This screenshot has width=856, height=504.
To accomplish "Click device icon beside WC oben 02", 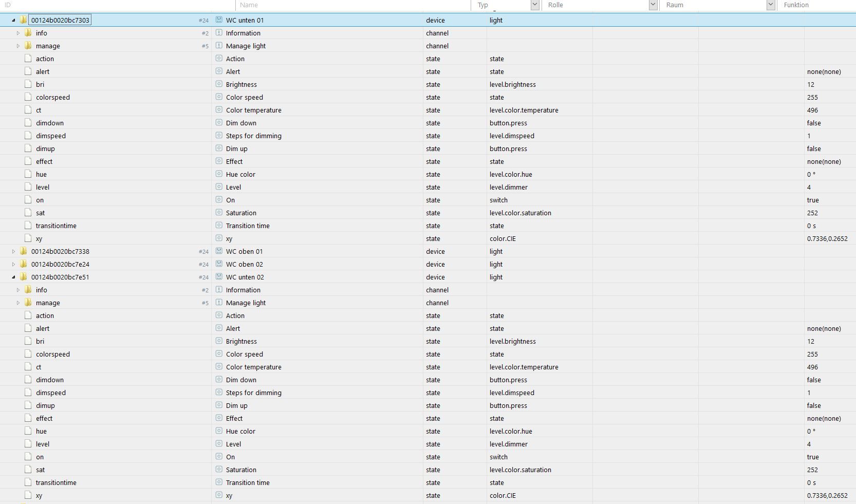I will click(219, 264).
